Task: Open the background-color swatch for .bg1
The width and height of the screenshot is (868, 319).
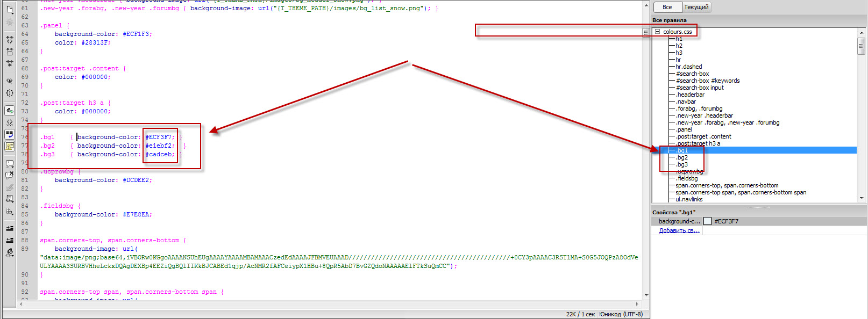Action: tap(707, 221)
